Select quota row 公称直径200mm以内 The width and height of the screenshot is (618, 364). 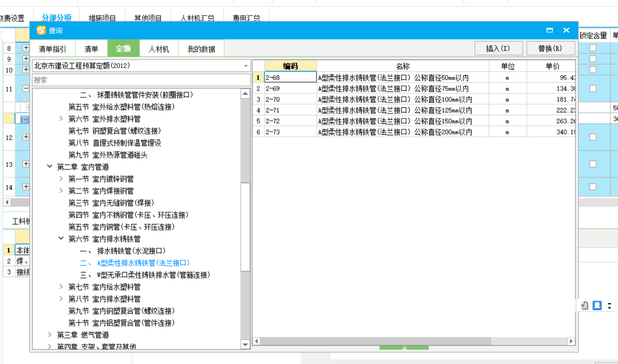click(x=414, y=132)
